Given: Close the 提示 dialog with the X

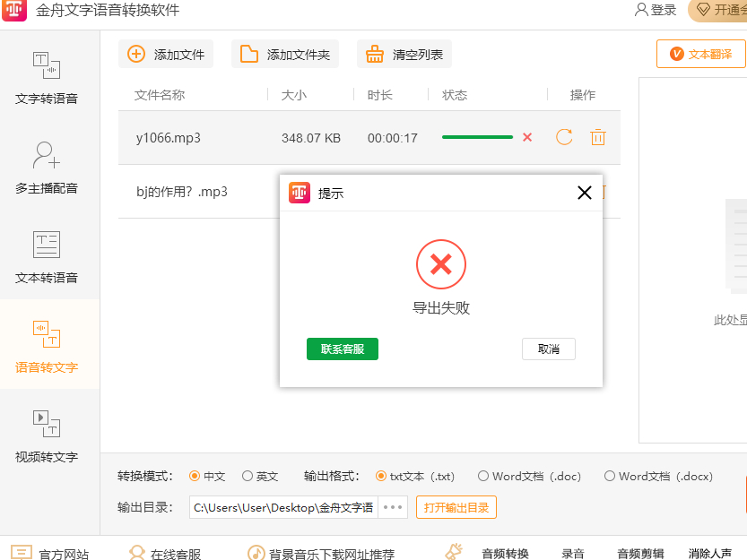Looking at the screenshot, I should [x=585, y=193].
